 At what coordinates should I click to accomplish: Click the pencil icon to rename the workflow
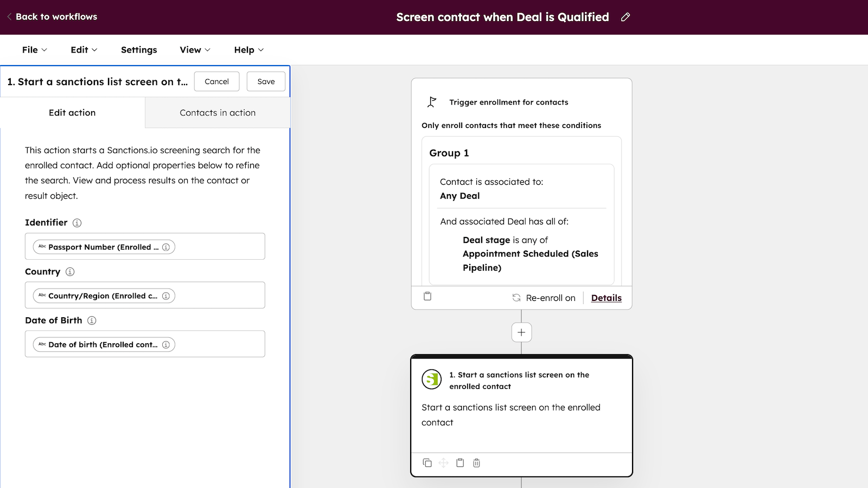click(x=625, y=17)
